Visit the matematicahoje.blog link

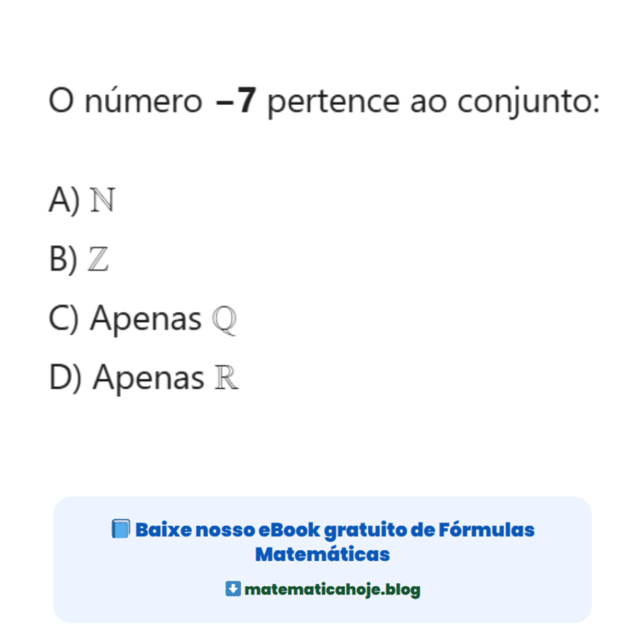tap(332, 590)
